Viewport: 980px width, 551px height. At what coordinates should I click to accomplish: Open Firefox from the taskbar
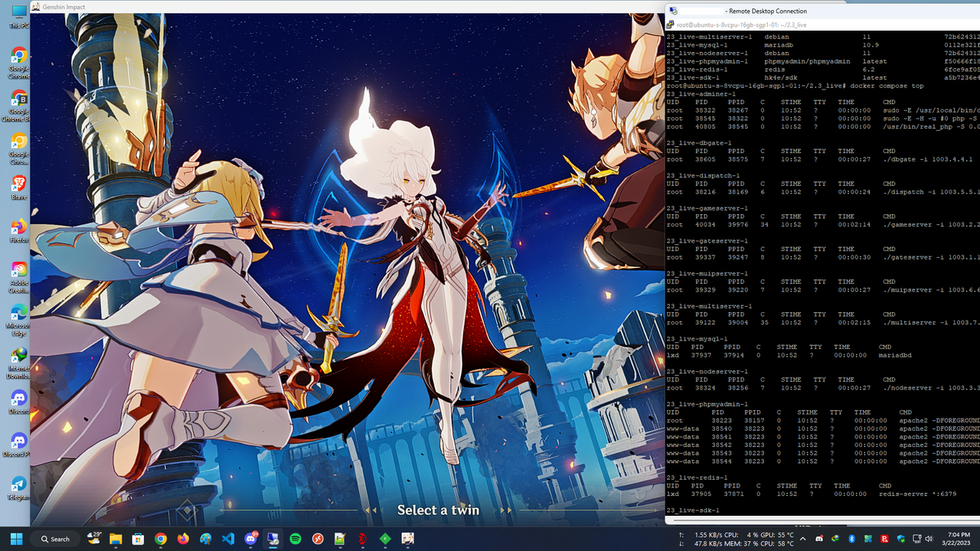(182, 539)
